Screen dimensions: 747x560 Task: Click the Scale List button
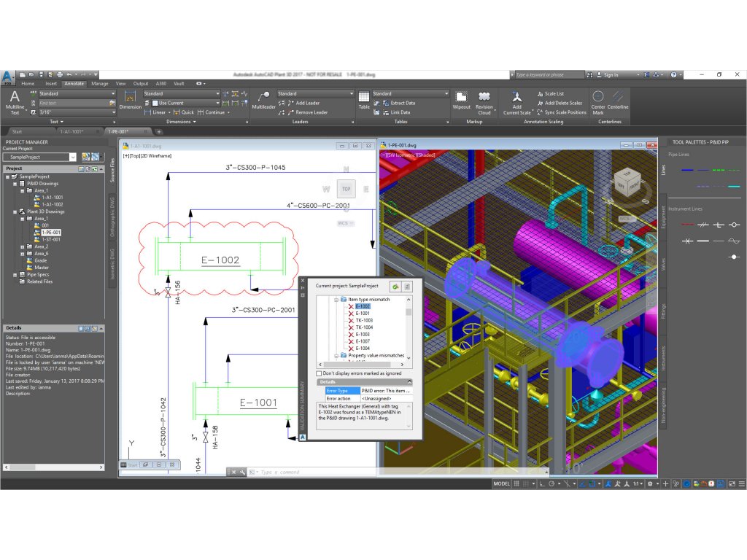[x=550, y=94]
